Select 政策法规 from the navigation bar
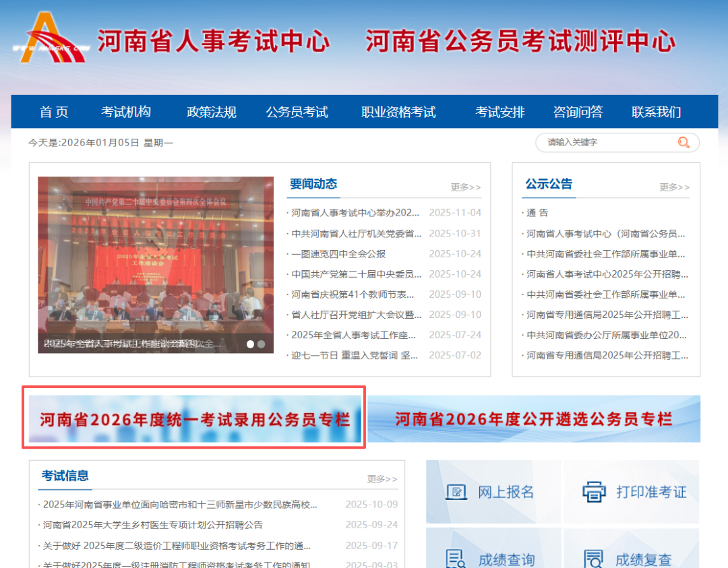The image size is (728, 568). (211, 112)
